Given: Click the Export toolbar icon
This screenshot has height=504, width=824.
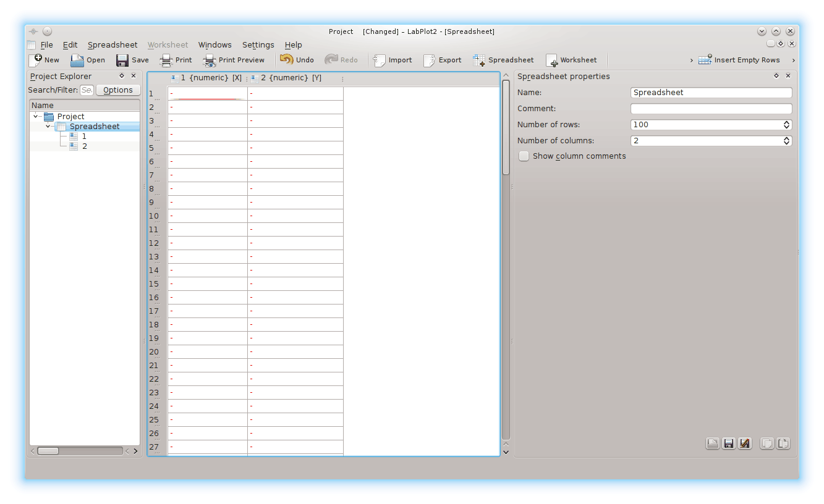Looking at the screenshot, I should click(x=430, y=60).
